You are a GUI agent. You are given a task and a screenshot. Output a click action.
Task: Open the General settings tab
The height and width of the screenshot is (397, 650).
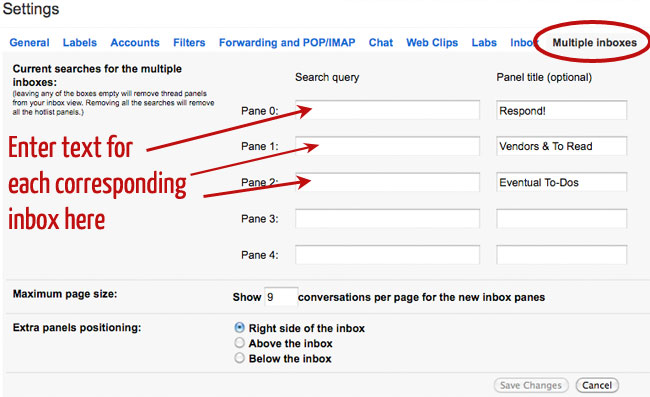point(29,43)
